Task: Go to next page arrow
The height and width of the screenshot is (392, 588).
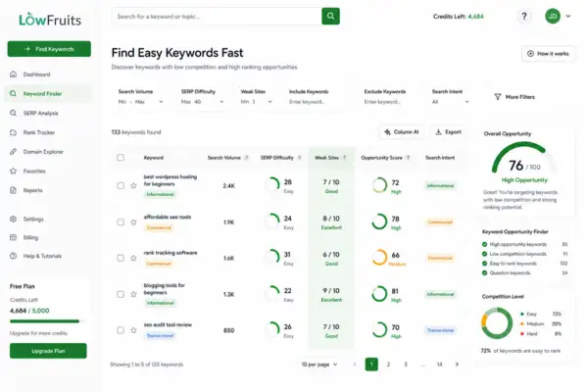Action: (457, 365)
